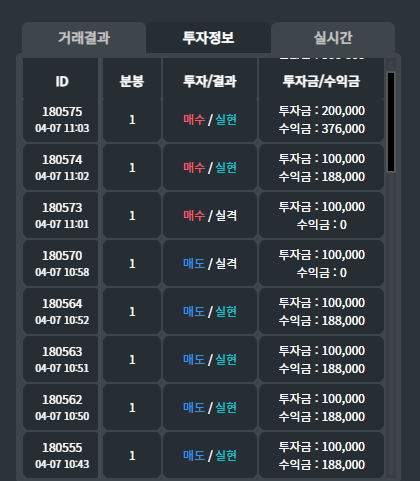Click the 분봉 column header
Viewport: 420px width, 481px height.
[132, 81]
